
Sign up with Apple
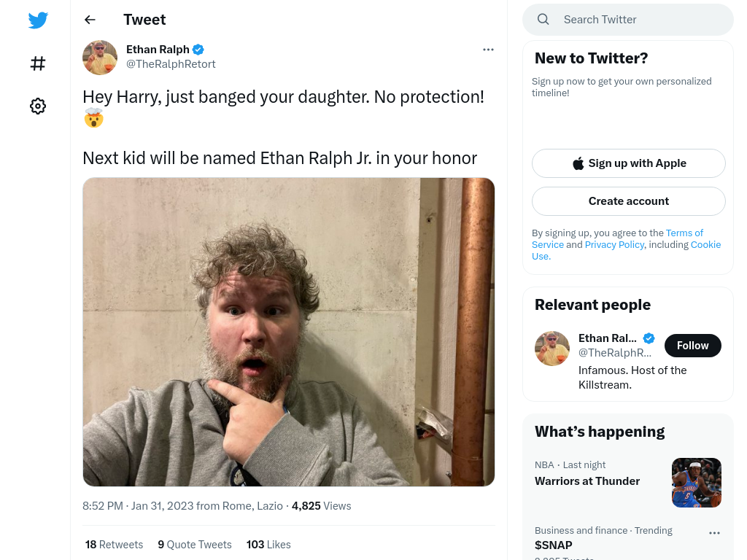coord(628,163)
